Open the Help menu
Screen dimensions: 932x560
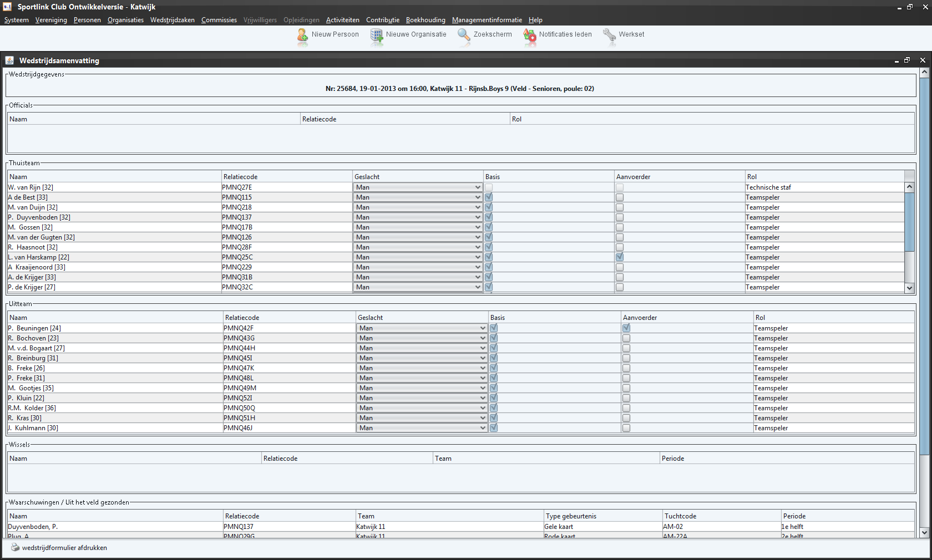click(x=535, y=20)
